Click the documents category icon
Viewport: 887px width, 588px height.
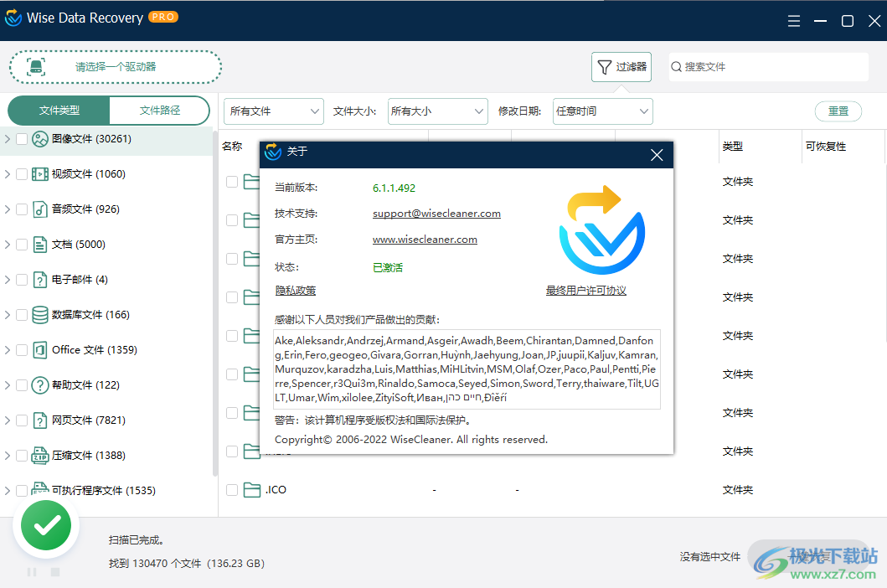pos(39,245)
